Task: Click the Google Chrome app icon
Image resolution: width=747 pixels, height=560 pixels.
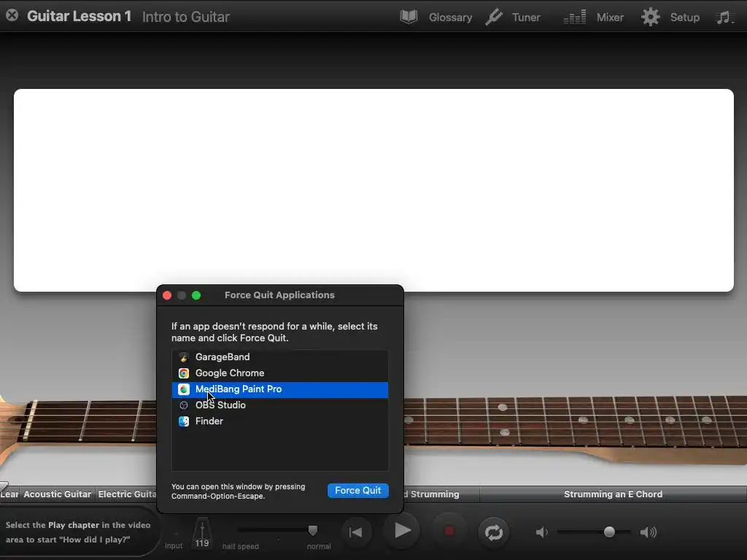Action: (x=183, y=373)
